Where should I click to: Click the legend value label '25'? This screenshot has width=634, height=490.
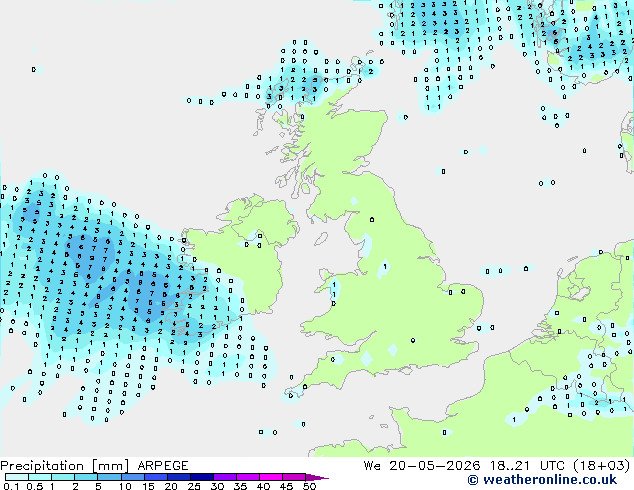[x=194, y=486]
